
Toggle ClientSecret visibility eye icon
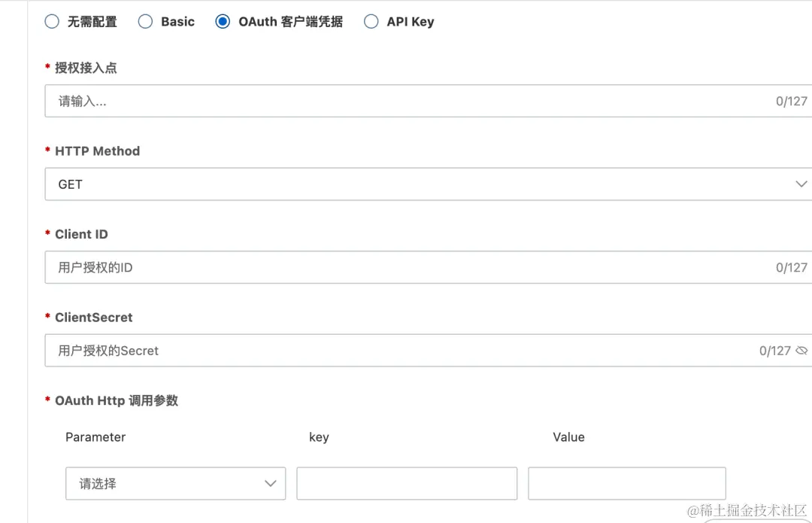(801, 351)
